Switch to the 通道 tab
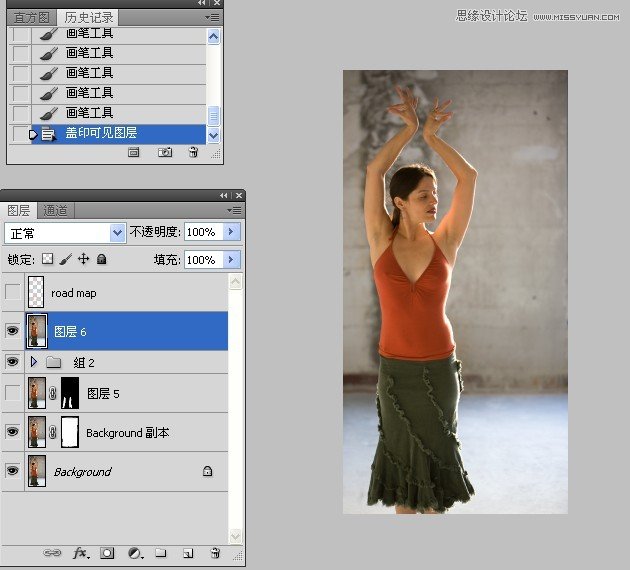This screenshot has width=630, height=570. tap(55, 210)
